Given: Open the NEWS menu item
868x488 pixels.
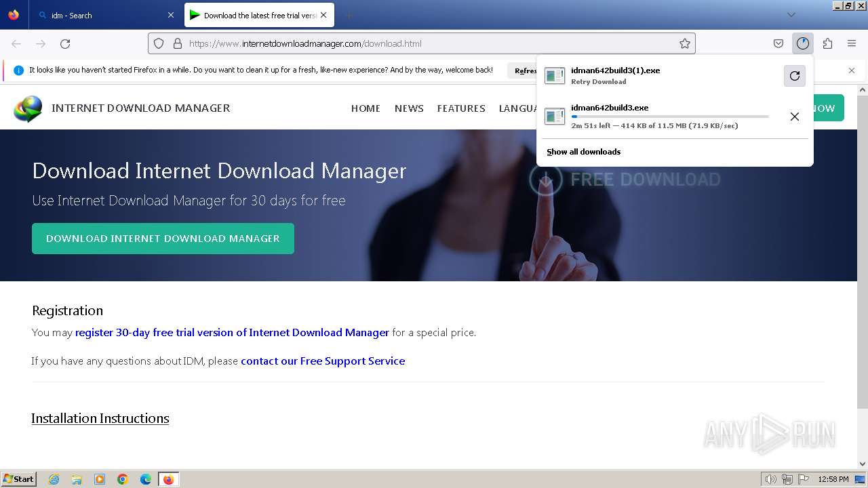Looking at the screenshot, I should pyautogui.click(x=409, y=108).
